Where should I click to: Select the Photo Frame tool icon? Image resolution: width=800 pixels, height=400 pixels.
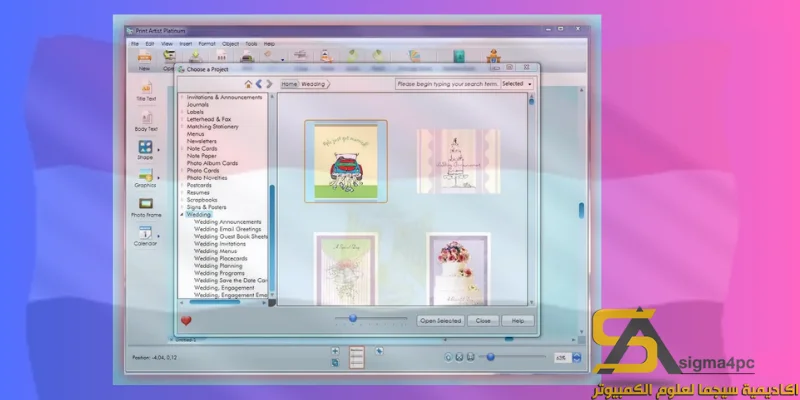(x=146, y=204)
